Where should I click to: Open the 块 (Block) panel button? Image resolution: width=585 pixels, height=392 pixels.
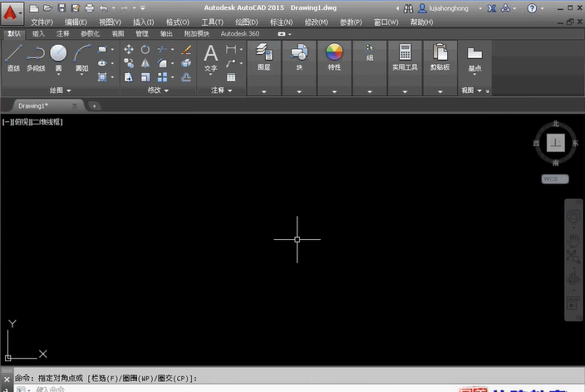point(299,56)
